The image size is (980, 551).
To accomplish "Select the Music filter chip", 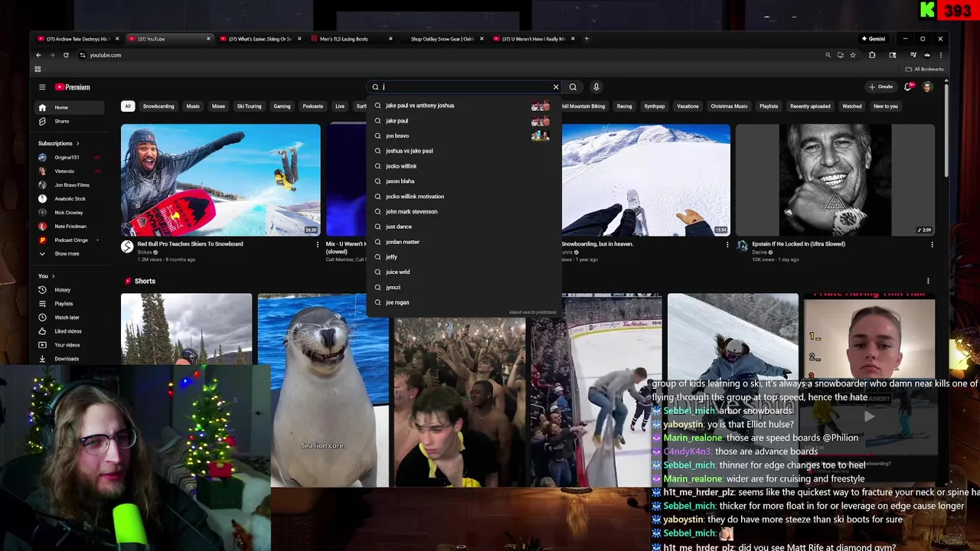I will point(193,106).
